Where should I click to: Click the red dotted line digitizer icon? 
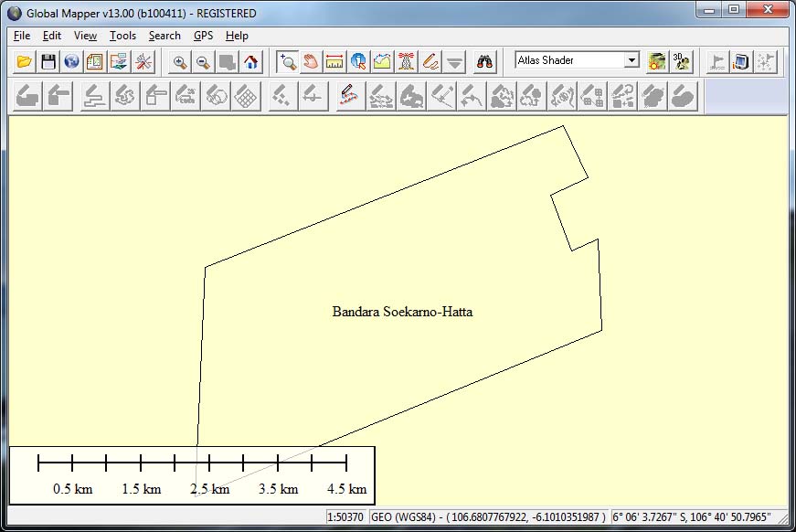[350, 96]
